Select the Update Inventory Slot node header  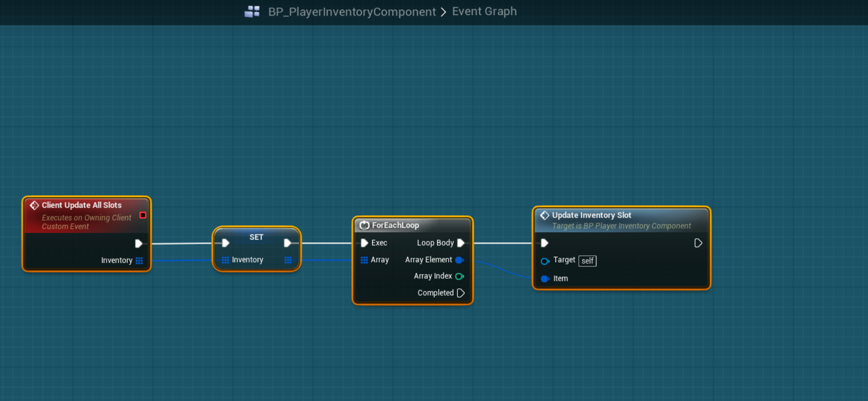pos(591,215)
